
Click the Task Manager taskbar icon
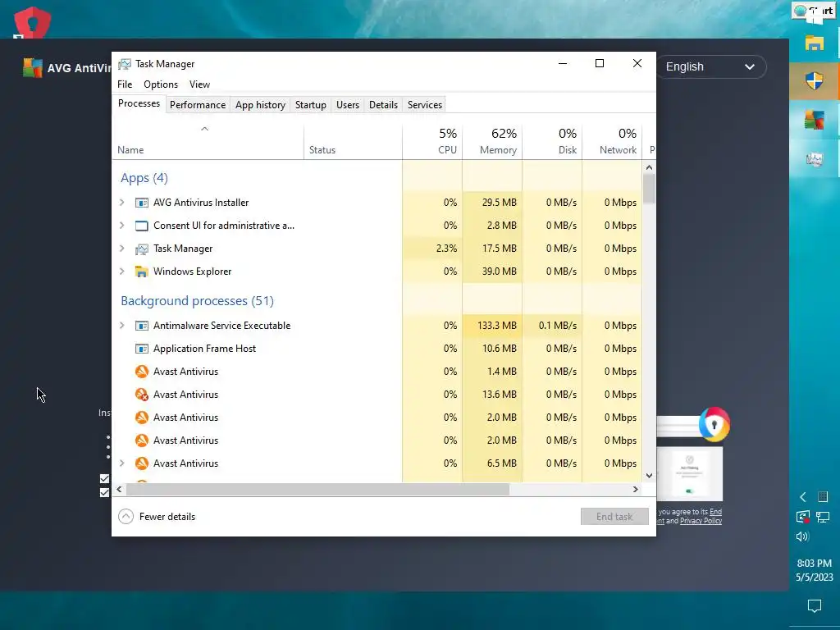point(815,158)
